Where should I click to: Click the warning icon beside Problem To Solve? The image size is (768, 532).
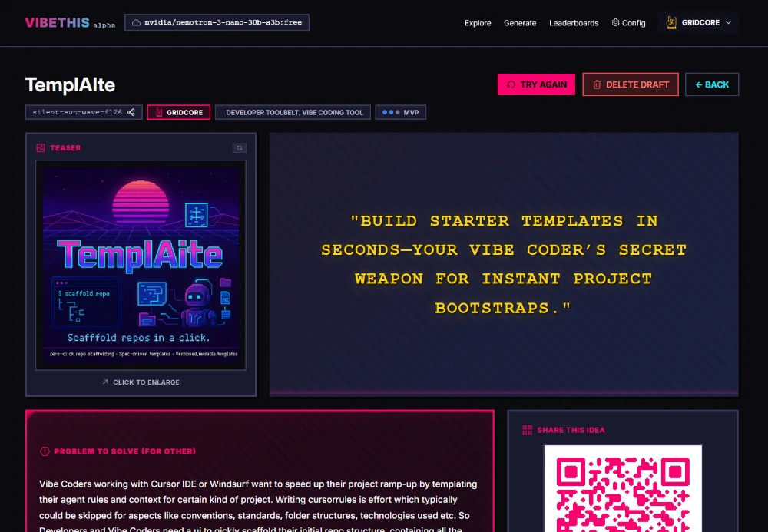coord(45,451)
